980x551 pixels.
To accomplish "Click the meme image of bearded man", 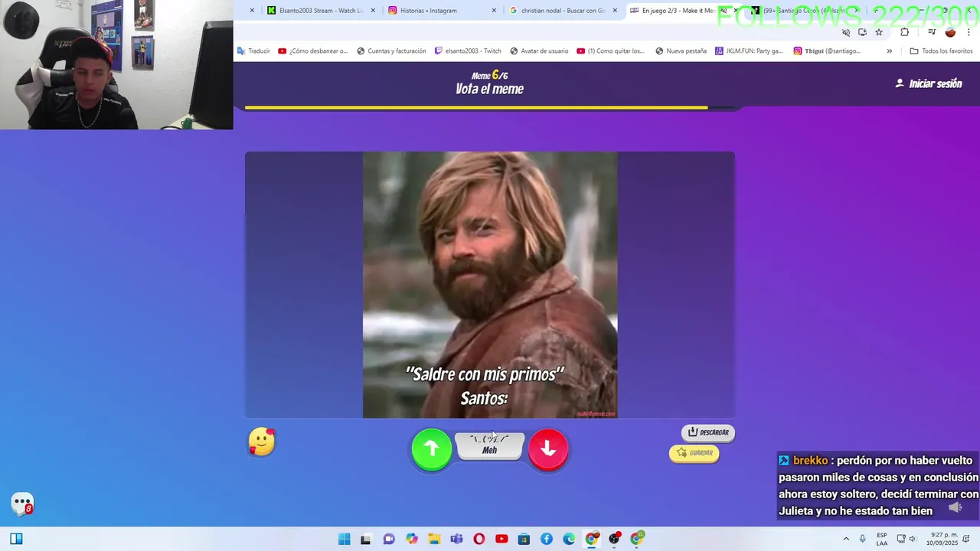I will pos(490,285).
